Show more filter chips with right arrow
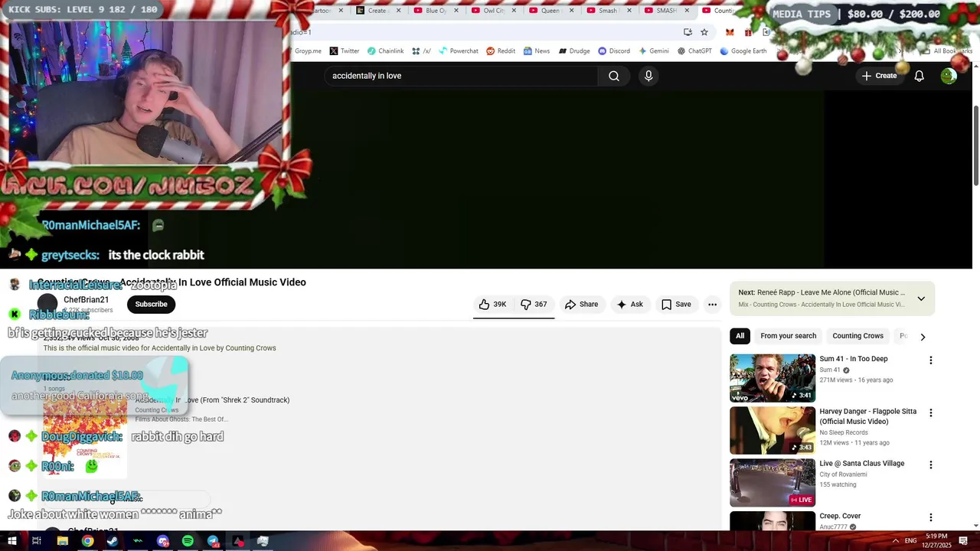 [923, 337]
